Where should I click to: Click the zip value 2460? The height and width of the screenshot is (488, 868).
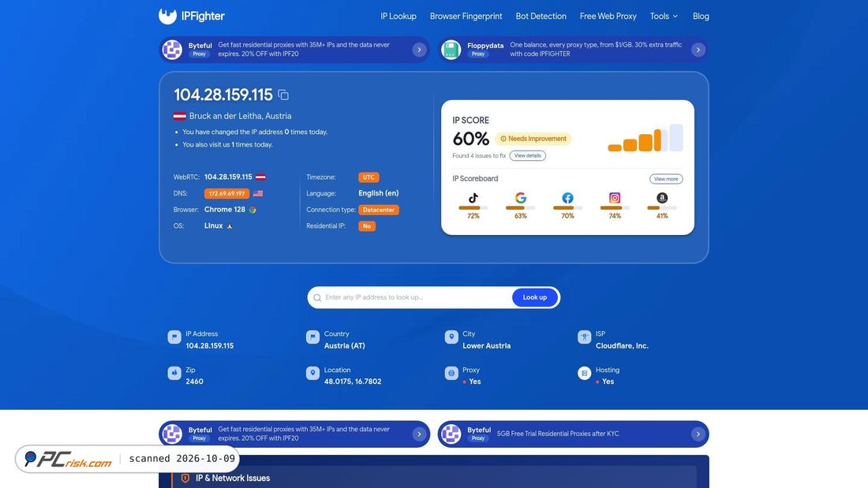pos(194,382)
